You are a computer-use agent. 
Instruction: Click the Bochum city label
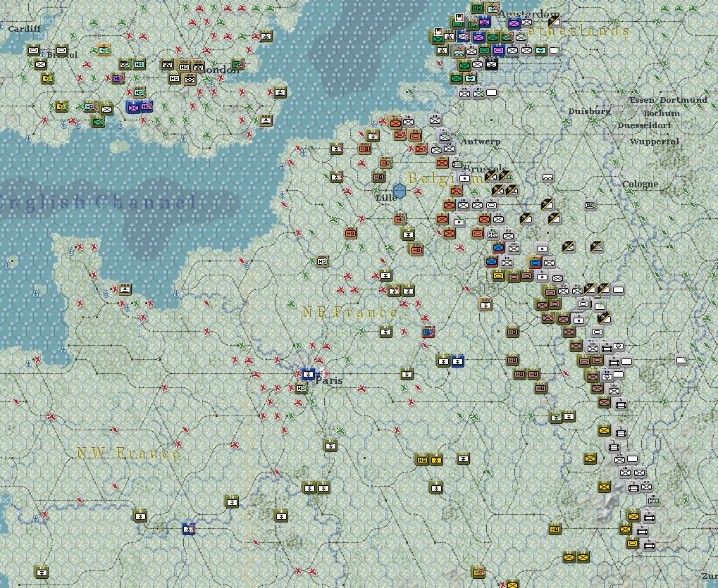tap(662, 113)
